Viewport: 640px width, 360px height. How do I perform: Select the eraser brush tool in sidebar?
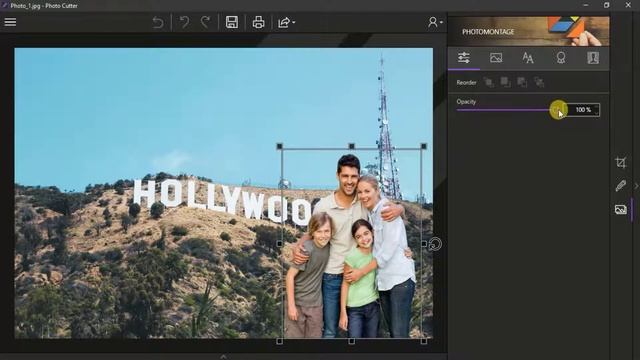(x=620, y=186)
